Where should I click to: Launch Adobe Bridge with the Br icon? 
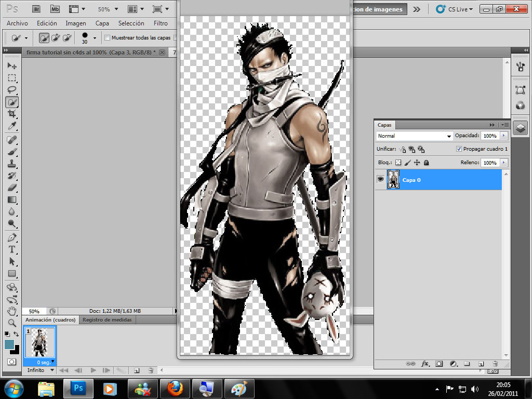click(36, 9)
